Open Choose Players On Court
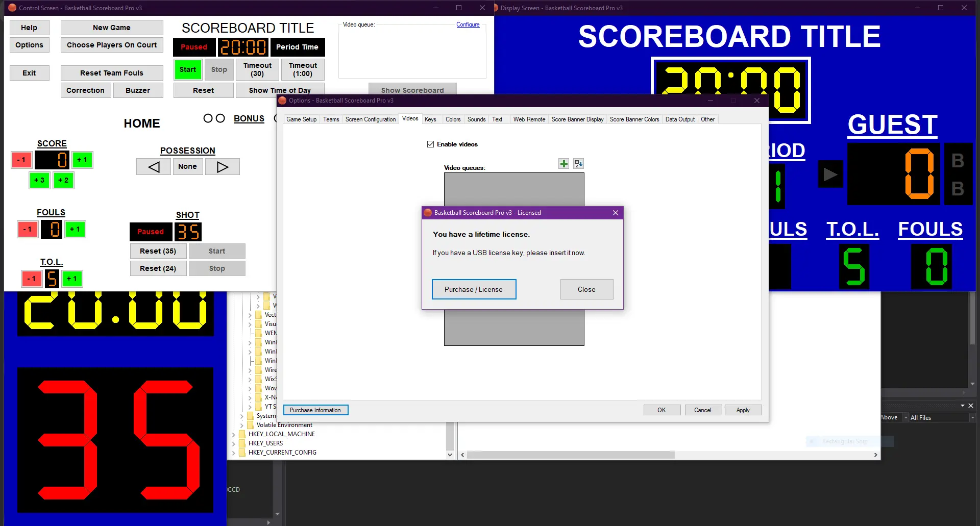Image resolution: width=980 pixels, height=526 pixels. coord(112,45)
